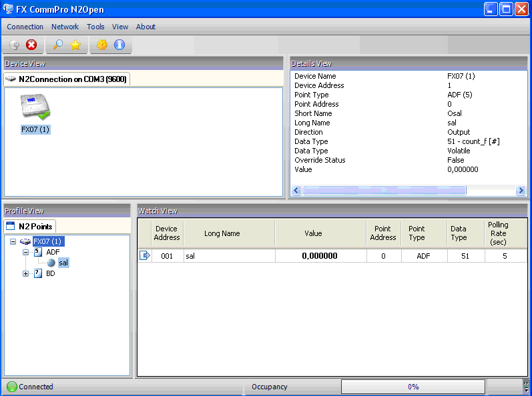532x396 pixels.
Task: Click the N2Connection tab cable icon
Action: pyautogui.click(x=11, y=79)
